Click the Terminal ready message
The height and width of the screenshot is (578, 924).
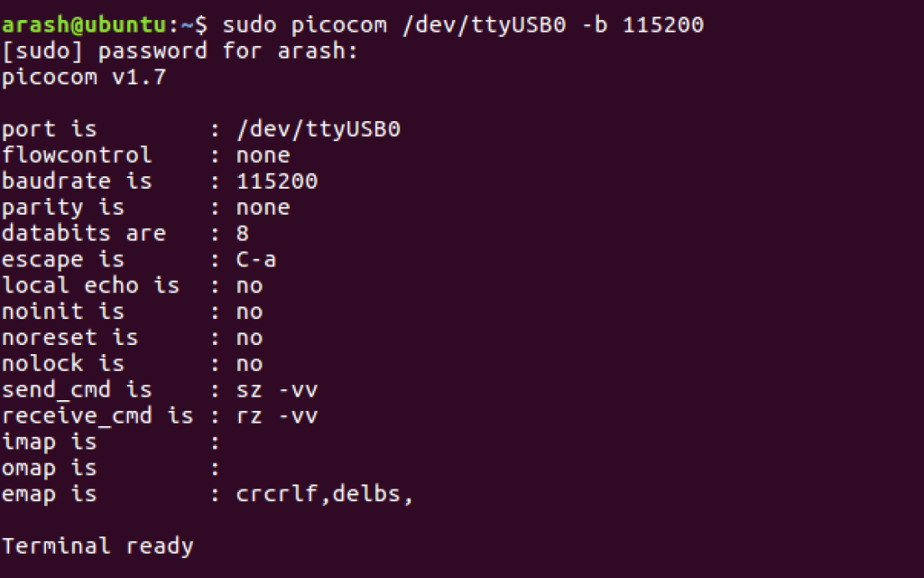(97, 546)
